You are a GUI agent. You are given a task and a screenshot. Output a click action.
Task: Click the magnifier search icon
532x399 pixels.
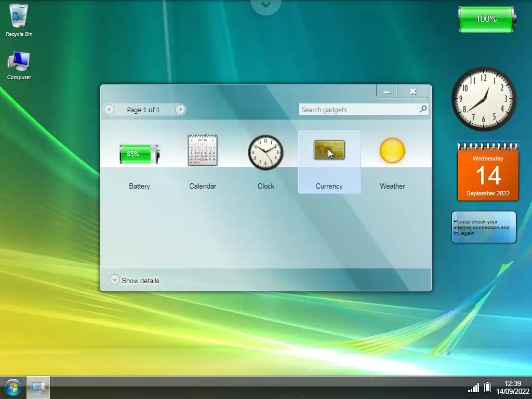click(423, 109)
